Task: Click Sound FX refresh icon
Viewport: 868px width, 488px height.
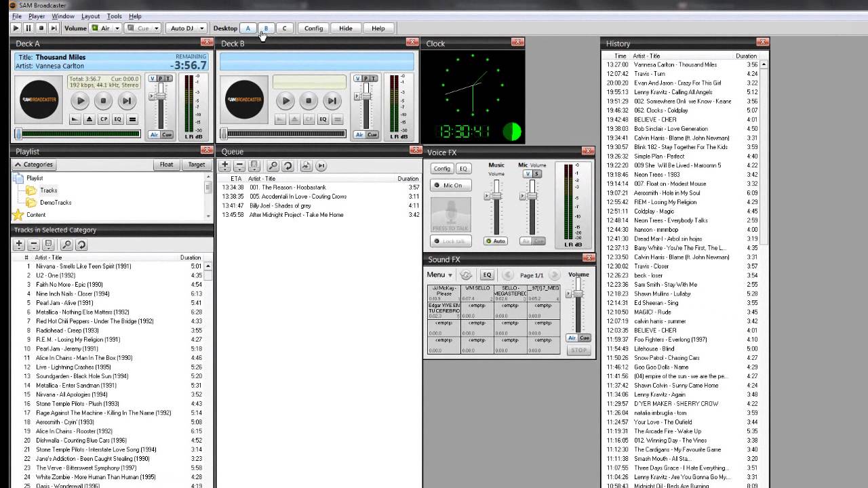Action: pos(466,275)
